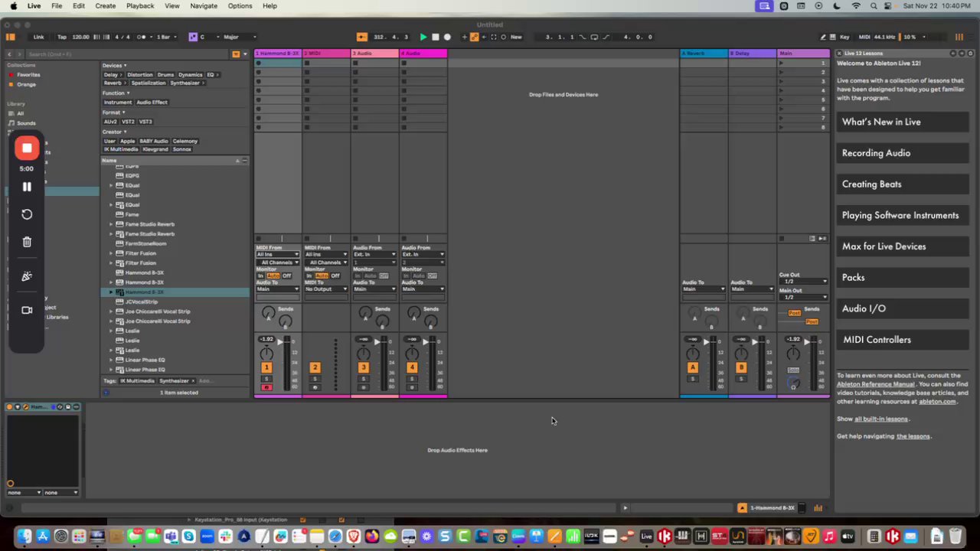Image resolution: width=980 pixels, height=551 pixels.
Task: Stop the screen recording with the red button
Action: pos(27,148)
